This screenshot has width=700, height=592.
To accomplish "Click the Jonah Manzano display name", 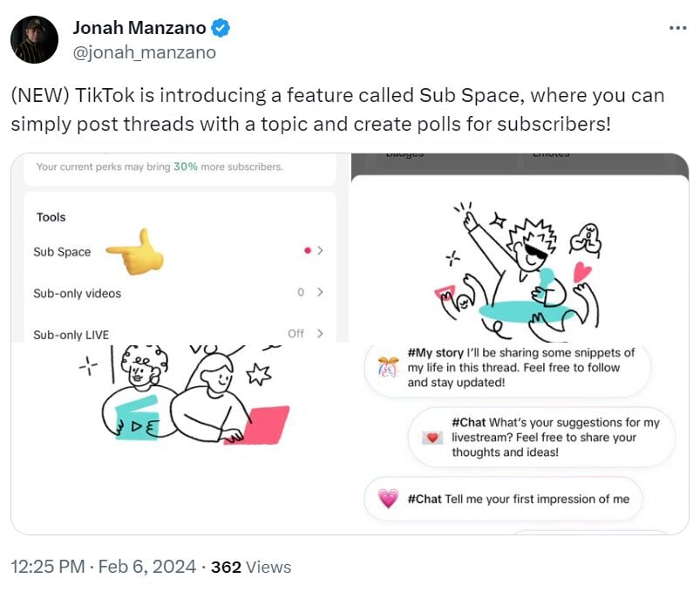I will [x=139, y=29].
